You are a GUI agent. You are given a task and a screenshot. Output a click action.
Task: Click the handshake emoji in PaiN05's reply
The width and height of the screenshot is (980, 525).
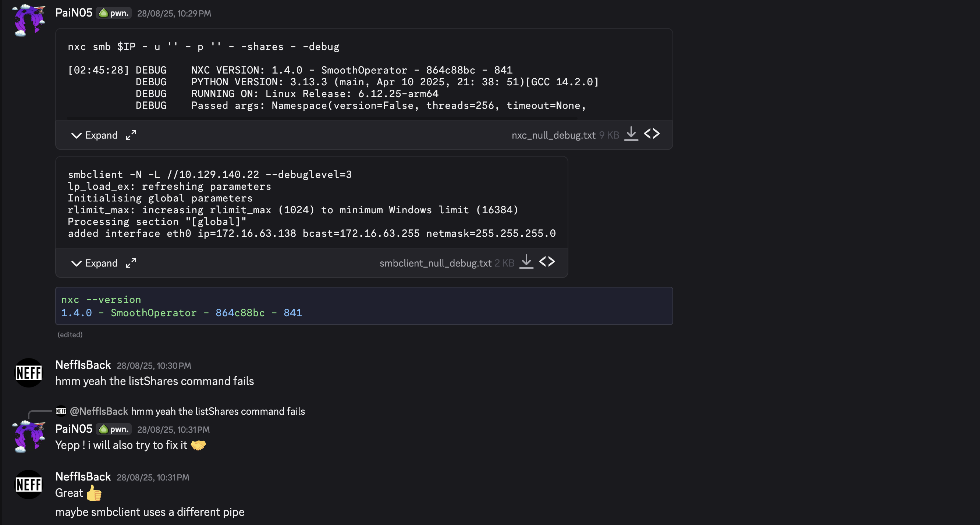click(198, 445)
